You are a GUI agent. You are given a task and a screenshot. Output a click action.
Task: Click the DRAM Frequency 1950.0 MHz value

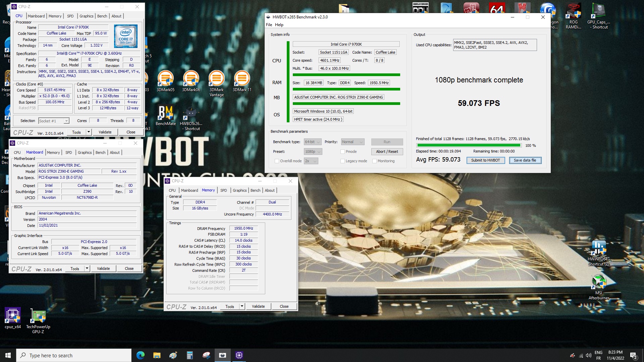(244, 229)
